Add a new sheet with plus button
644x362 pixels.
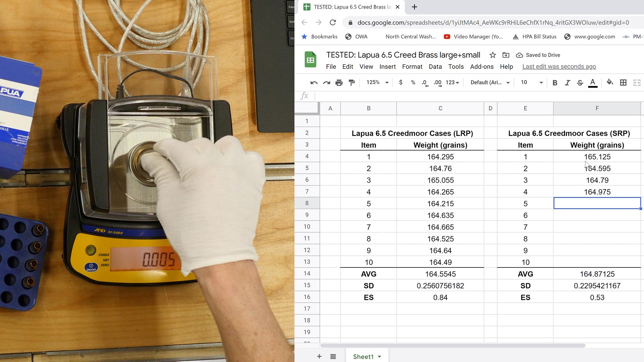click(x=319, y=357)
